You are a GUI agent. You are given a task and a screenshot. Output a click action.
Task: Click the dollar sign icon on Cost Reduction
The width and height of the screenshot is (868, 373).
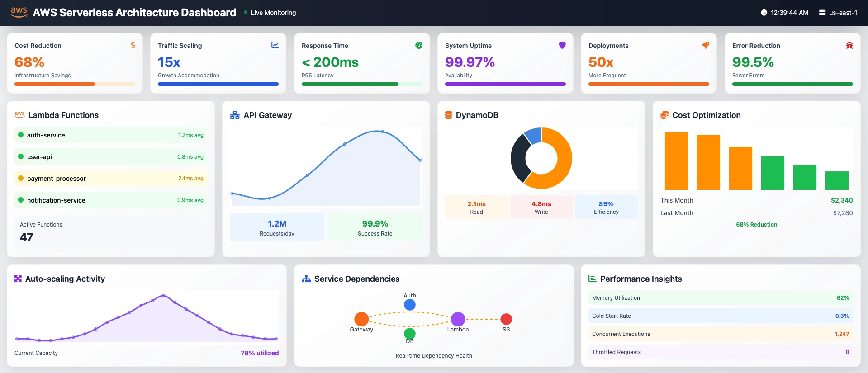[133, 45]
